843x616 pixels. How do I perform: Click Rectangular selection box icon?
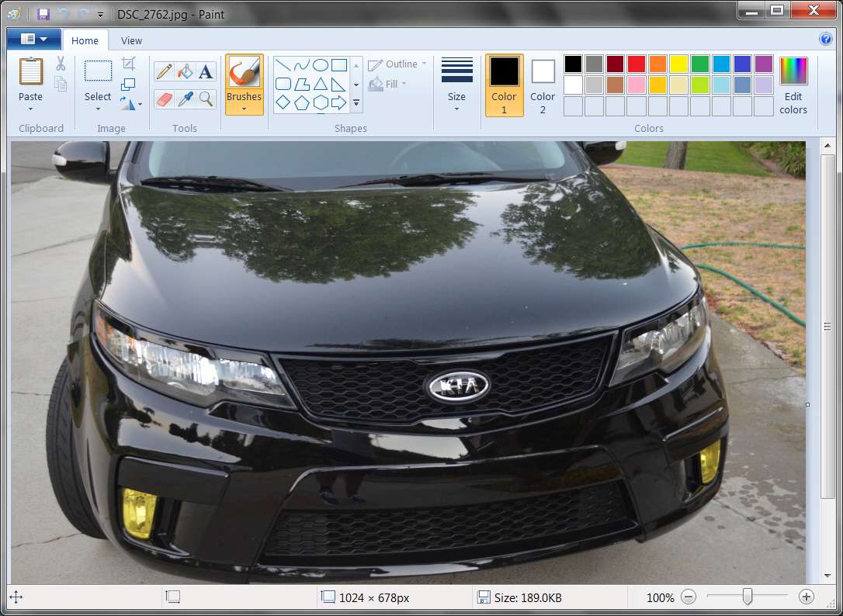(98, 71)
